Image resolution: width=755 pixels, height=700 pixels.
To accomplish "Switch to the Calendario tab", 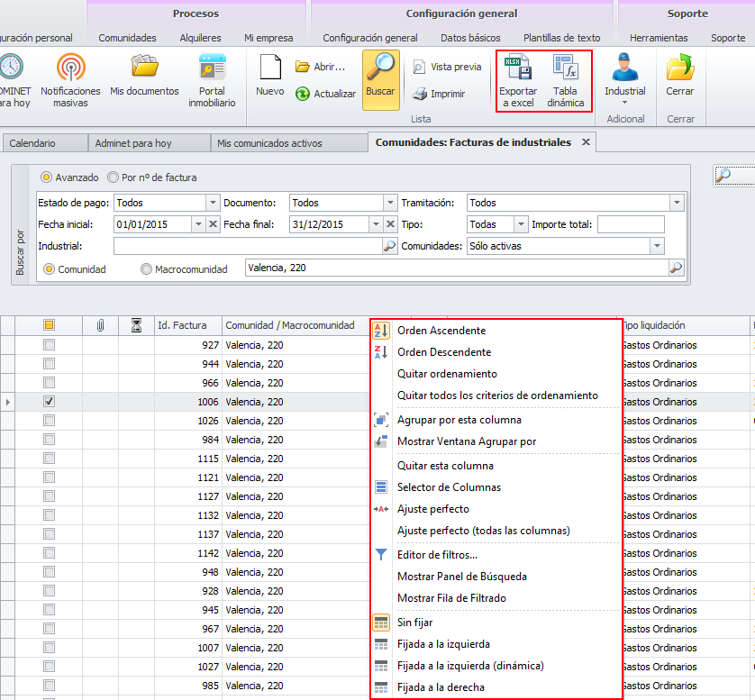I will [32, 143].
